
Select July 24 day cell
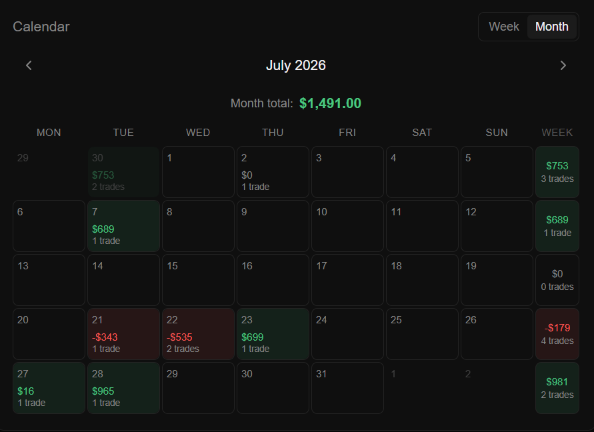347,334
